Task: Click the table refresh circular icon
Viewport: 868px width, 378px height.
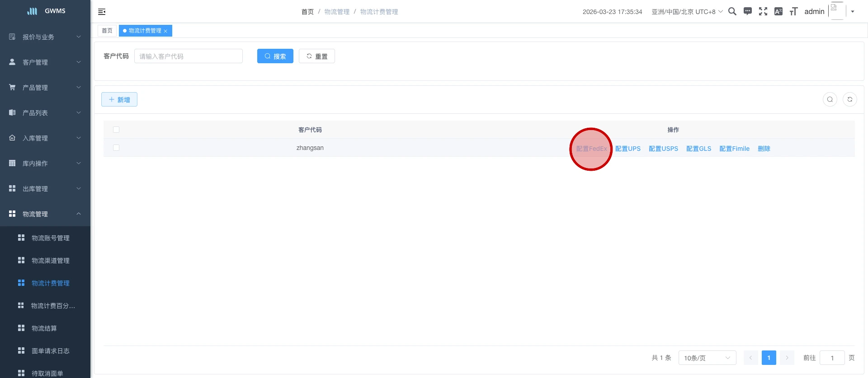Action: (x=850, y=99)
